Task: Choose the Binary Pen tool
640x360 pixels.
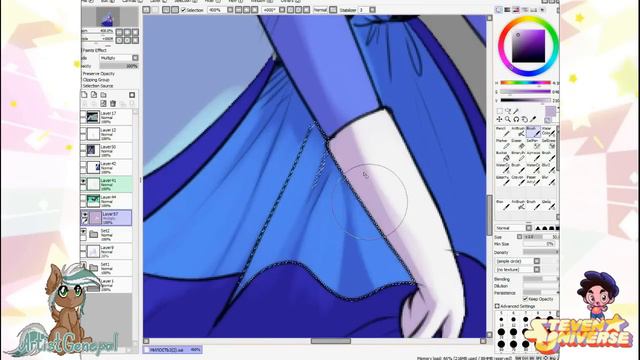Action: (x=518, y=156)
